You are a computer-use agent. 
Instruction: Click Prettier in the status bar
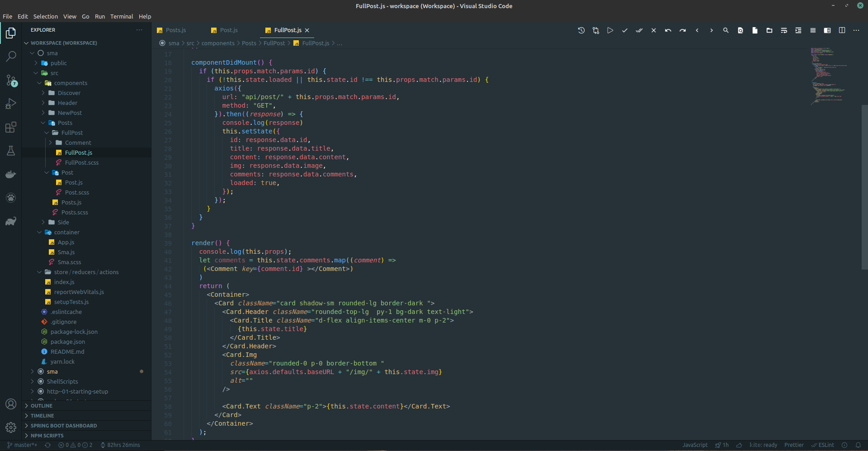point(794,445)
